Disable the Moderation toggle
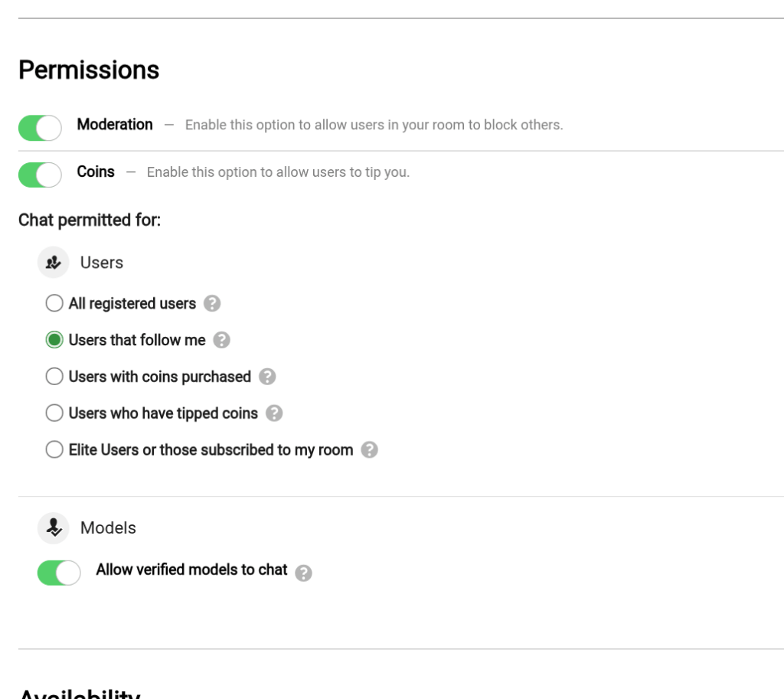The image size is (784, 699). click(40, 128)
